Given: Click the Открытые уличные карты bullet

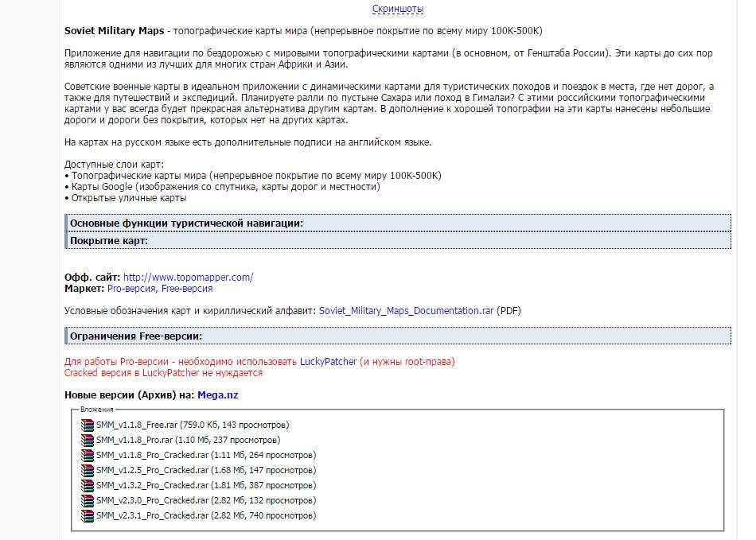Looking at the screenshot, I should (x=126, y=198).
